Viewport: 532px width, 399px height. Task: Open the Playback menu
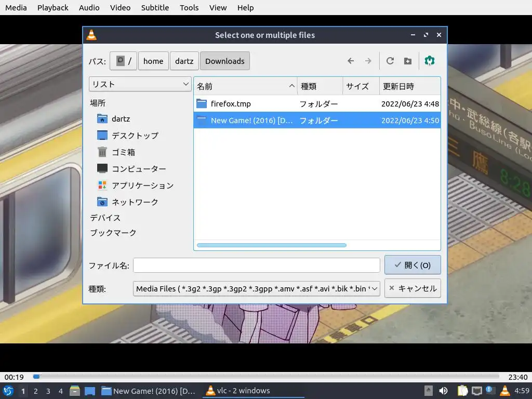click(x=52, y=7)
